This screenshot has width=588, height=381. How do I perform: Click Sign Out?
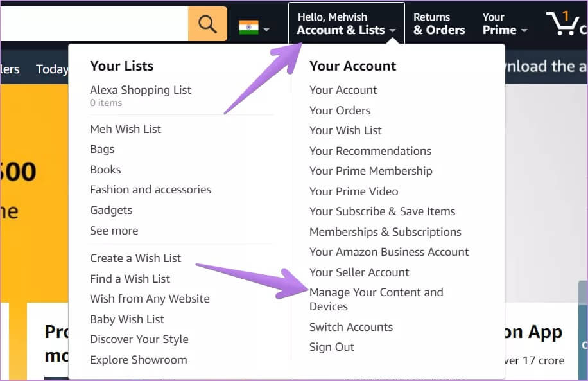pos(332,347)
